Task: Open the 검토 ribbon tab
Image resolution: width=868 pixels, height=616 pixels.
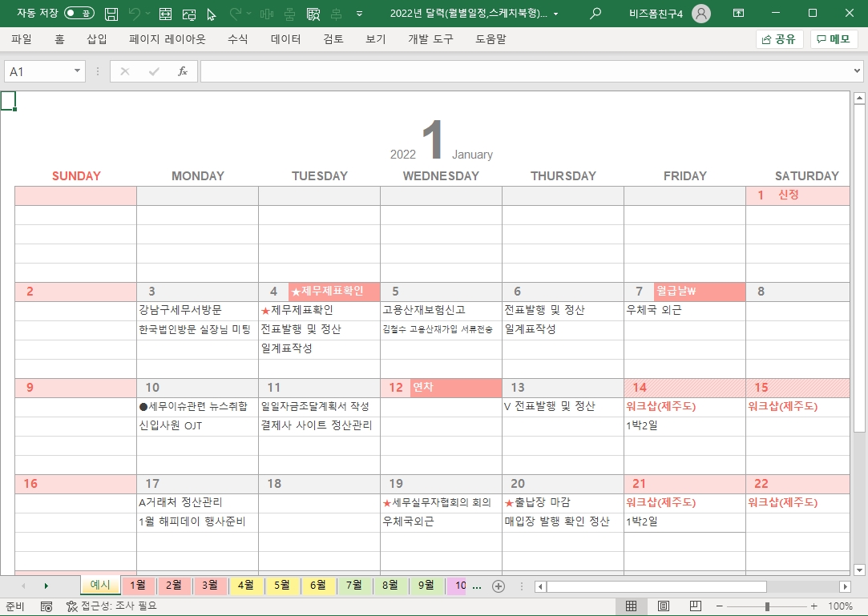Action: [333, 38]
